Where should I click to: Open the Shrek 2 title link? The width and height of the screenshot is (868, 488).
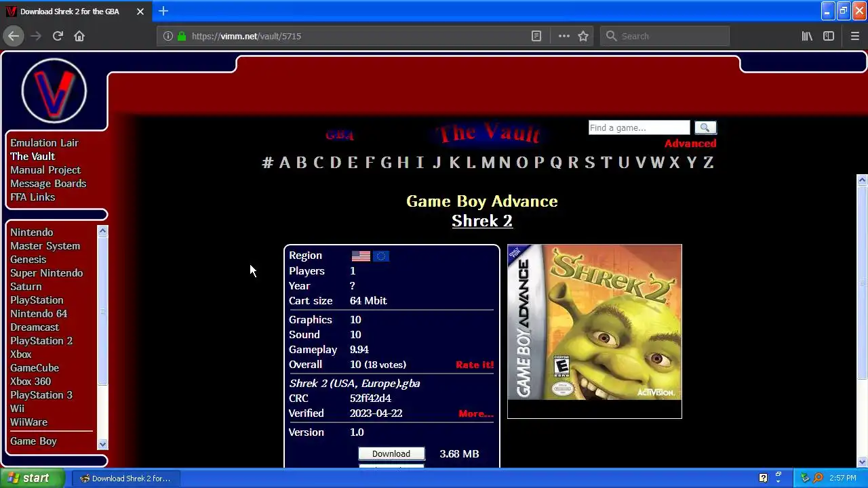coord(482,220)
